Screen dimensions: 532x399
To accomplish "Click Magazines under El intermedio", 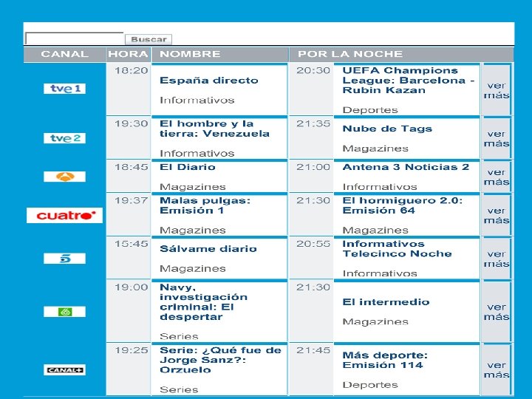I will click(375, 321).
